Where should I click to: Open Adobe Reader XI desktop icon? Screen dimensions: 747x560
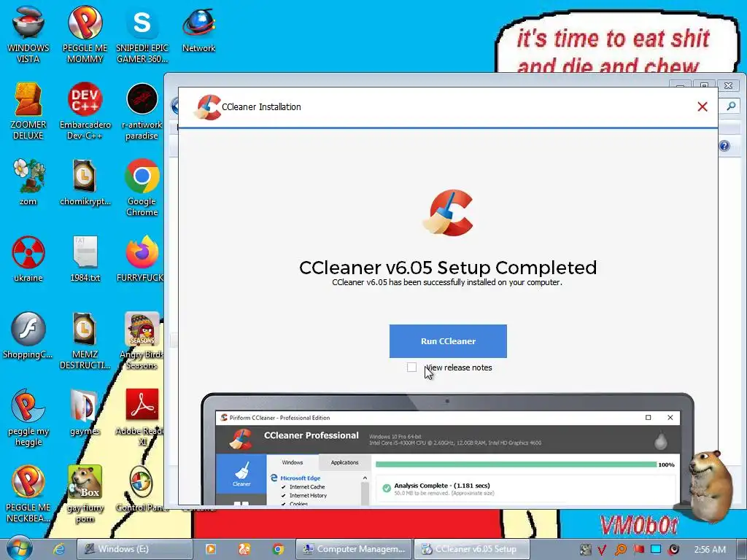point(142,417)
